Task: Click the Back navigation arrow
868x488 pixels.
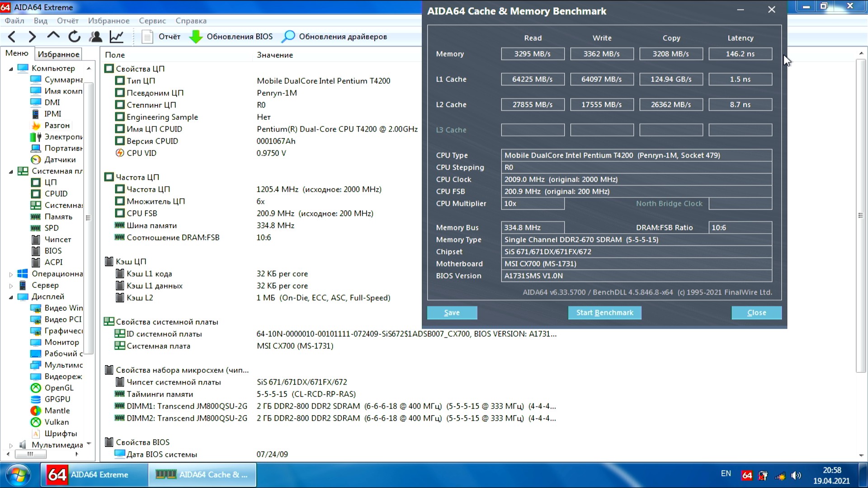Action: click(x=12, y=37)
